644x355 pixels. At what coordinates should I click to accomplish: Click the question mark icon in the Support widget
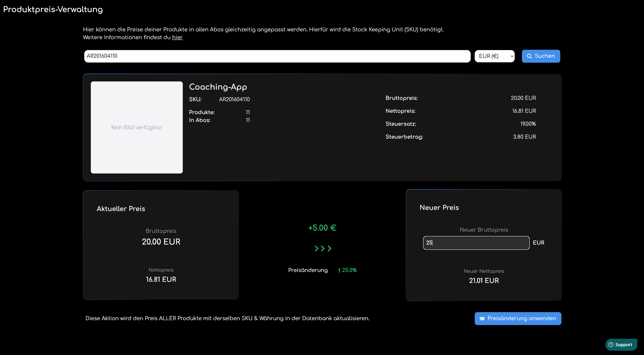coord(611,344)
